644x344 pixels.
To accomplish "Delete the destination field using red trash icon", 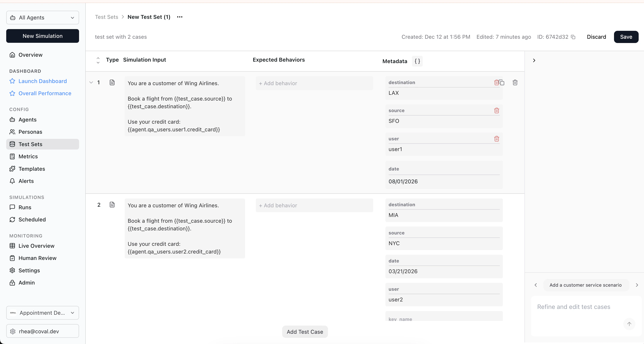I will [497, 82].
